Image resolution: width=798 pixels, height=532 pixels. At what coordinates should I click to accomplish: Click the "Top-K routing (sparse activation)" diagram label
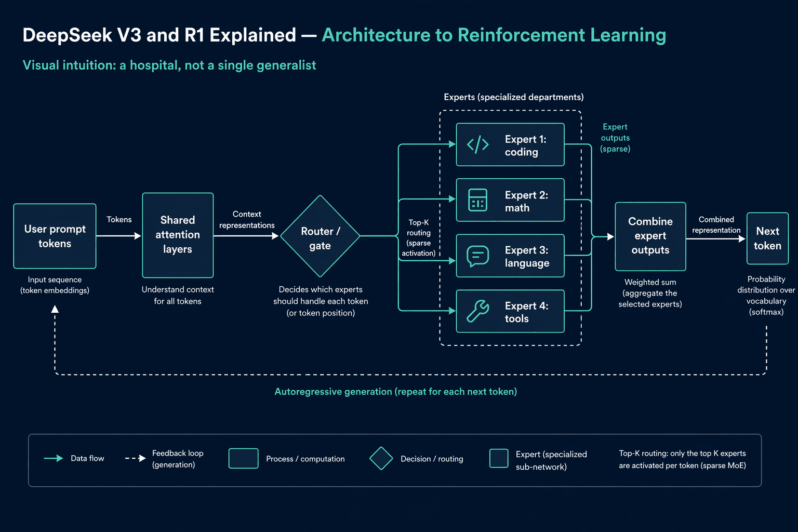point(419,238)
